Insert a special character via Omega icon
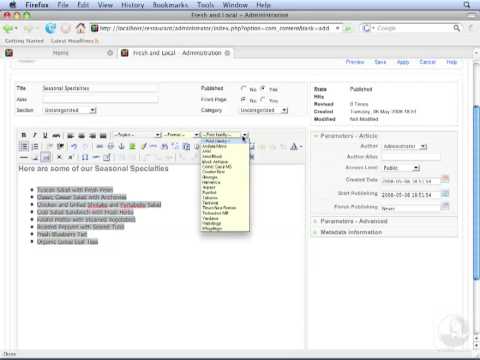The image size is (480, 360). (x=85, y=157)
